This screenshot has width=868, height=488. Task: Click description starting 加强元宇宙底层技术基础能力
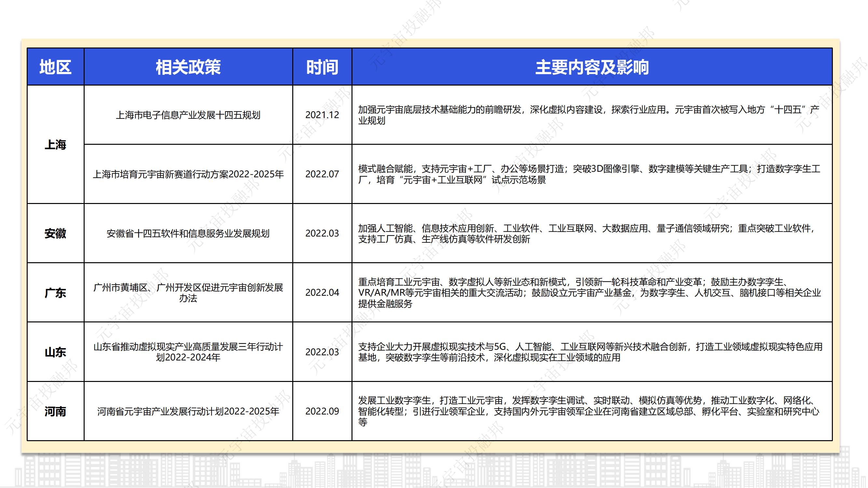click(588, 115)
